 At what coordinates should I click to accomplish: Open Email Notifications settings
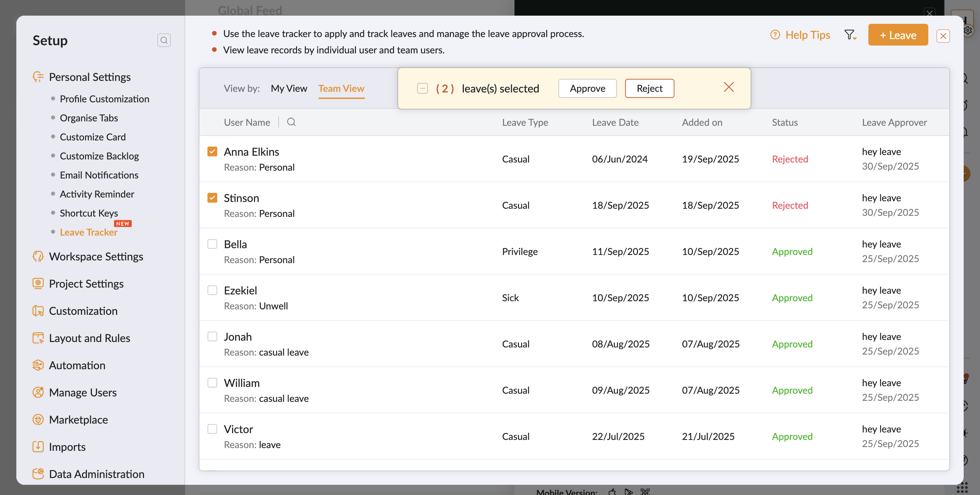[x=99, y=175]
